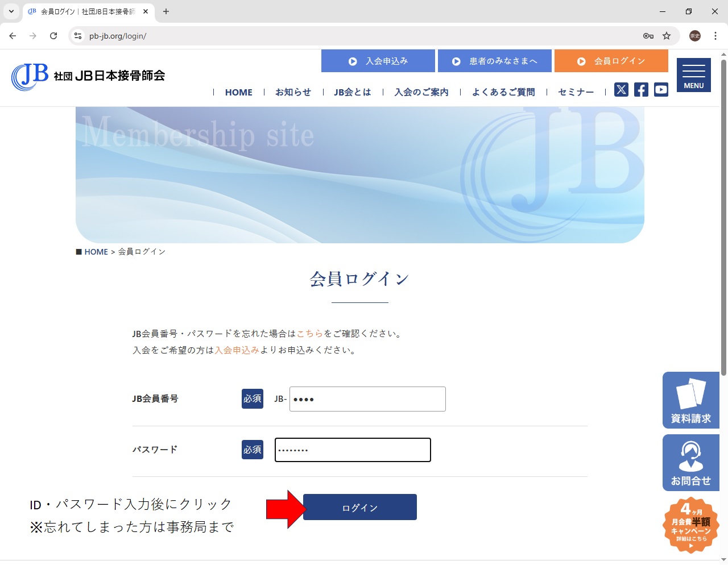
Task: Open Chrome's three-dot menu
Action: point(715,36)
